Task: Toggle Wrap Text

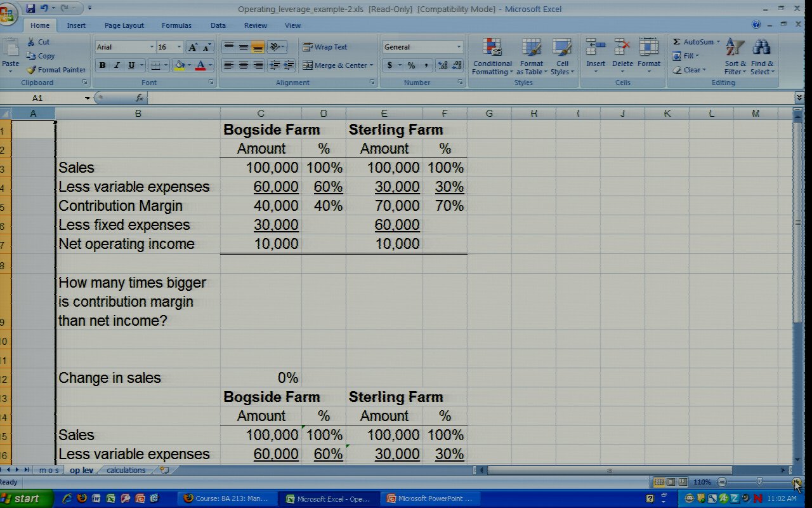Action: point(325,47)
